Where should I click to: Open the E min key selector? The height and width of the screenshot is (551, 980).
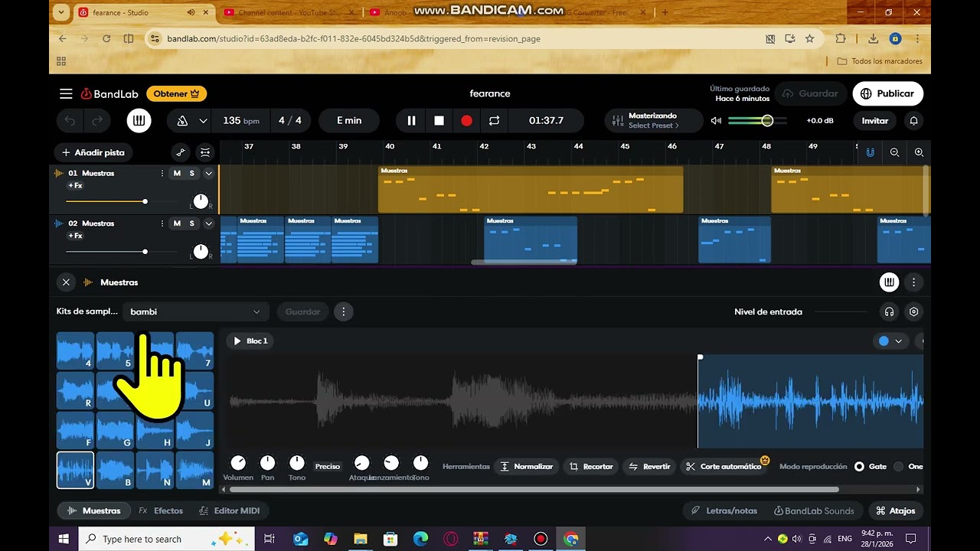tap(349, 120)
